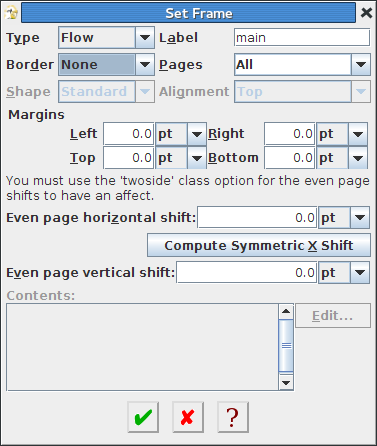The height and width of the screenshot is (446, 377).
Task: Confirm with the green checkmark button
Action: pos(143,417)
